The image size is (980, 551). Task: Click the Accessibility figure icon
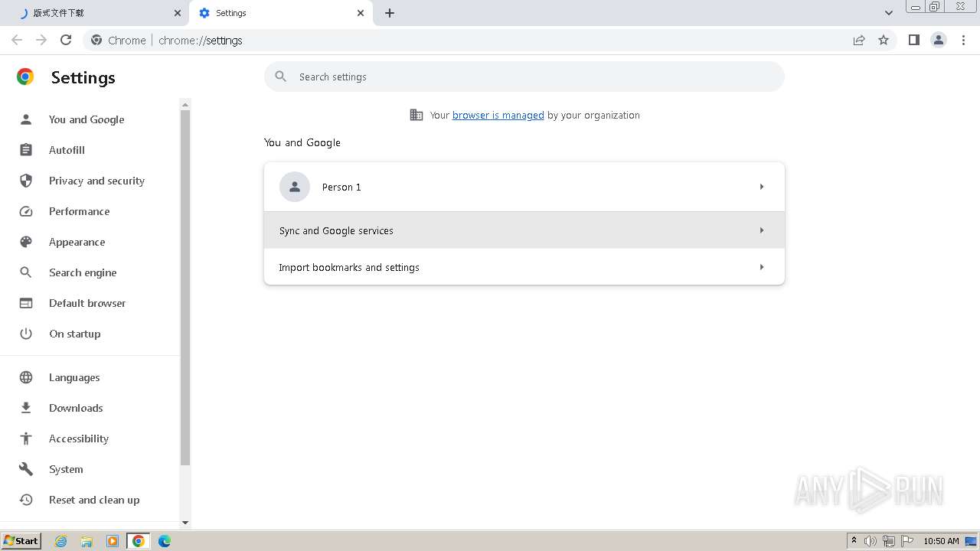(x=26, y=439)
